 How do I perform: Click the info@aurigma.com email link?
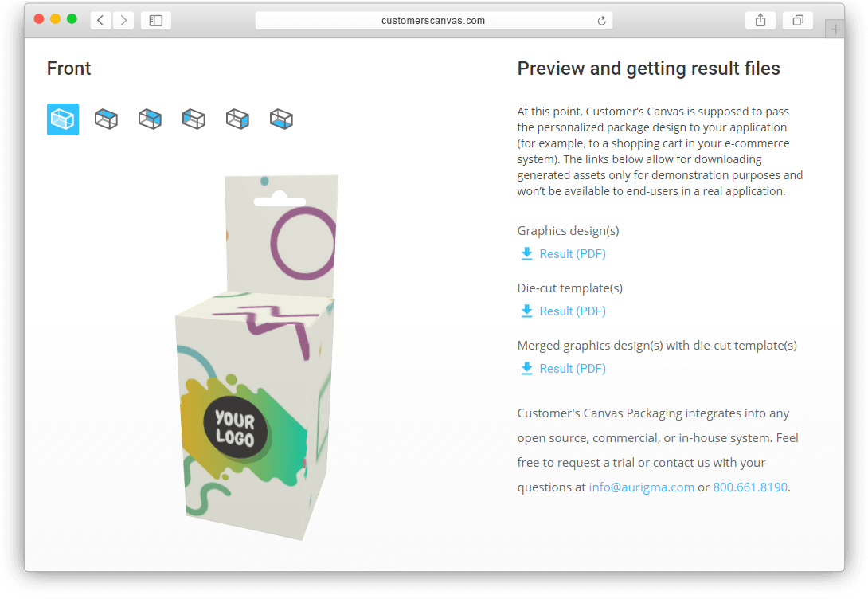click(641, 487)
